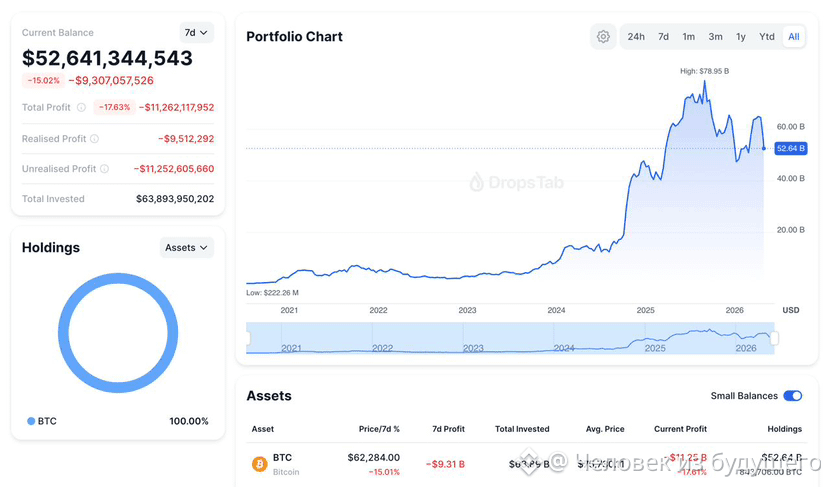Select the 24h chart range tab
This screenshot has height=487, width=829.
[635, 36]
